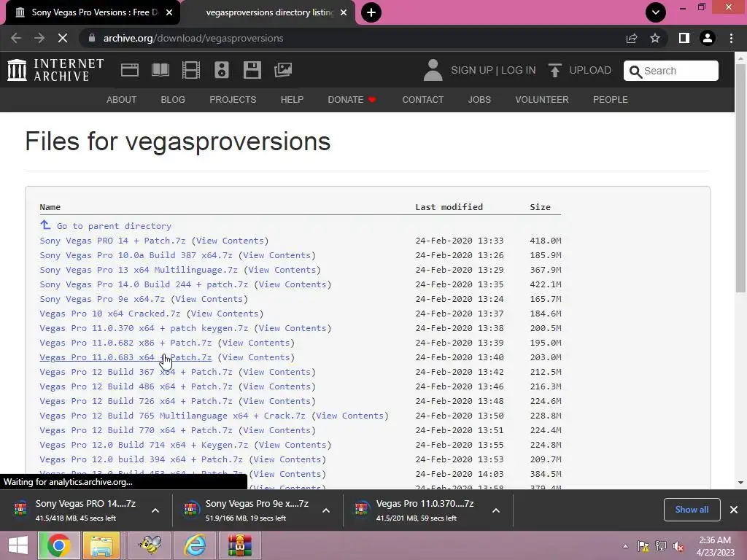Download Sony Vegas Pro 13 x64 Multilinguage.7z
Viewport: 747px width, 560px height.
(x=139, y=270)
